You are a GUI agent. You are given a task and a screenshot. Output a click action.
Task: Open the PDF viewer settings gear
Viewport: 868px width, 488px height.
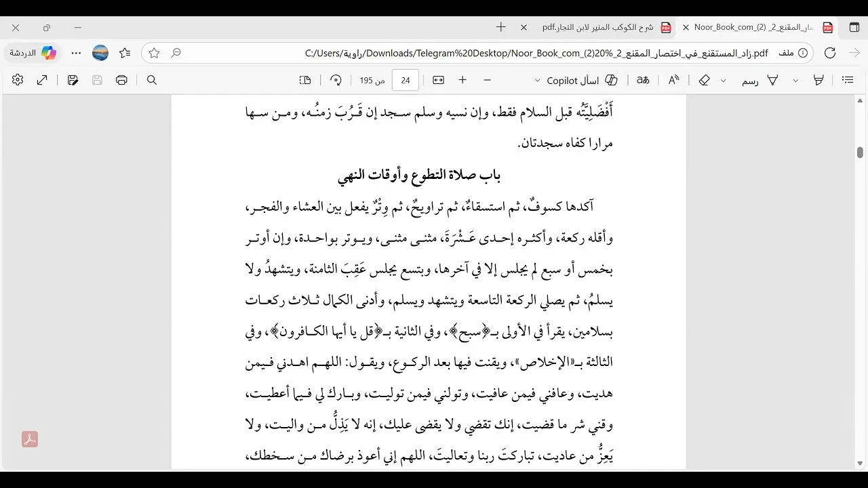[x=18, y=80]
